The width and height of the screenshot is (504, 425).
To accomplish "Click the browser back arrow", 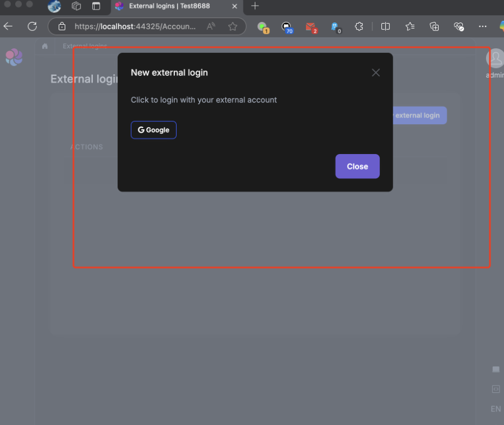I will click(8, 26).
